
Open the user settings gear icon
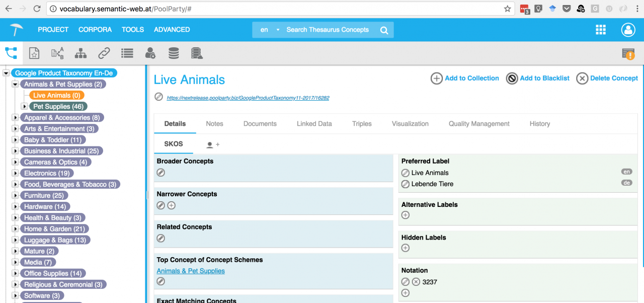[x=150, y=53]
